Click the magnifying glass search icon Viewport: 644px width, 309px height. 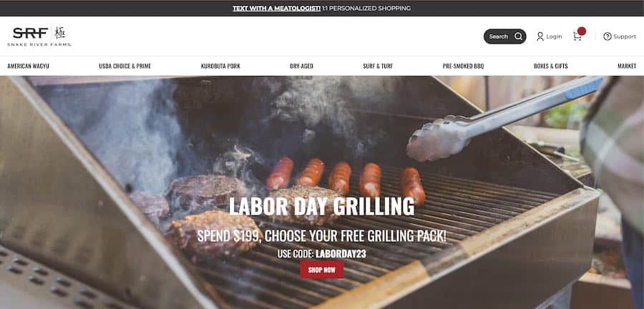click(x=518, y=36)
